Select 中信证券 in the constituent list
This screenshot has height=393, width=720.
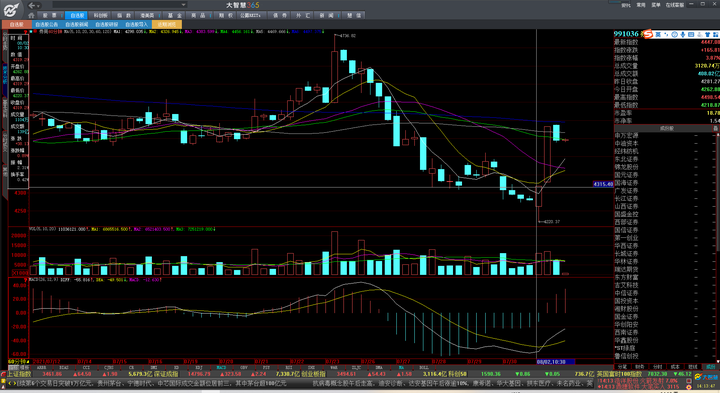[626, 293]
